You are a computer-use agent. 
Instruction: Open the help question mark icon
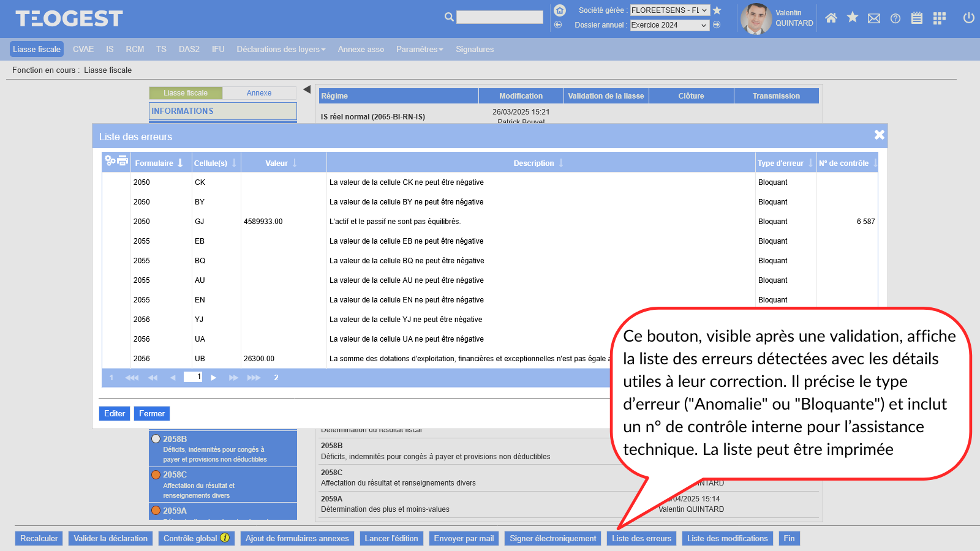pos(895,18)
